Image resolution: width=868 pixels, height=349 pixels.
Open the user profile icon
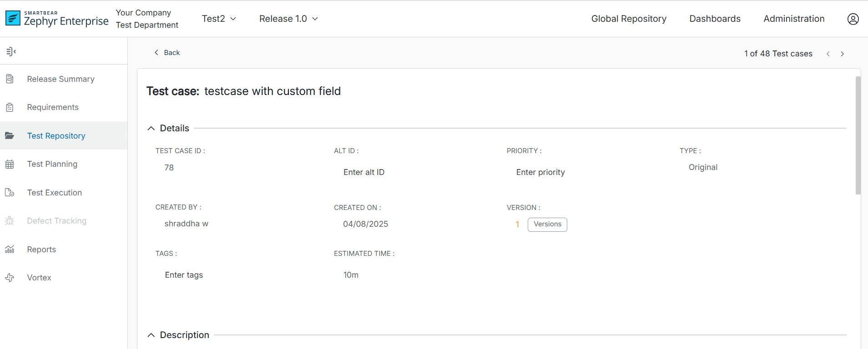(x=853, y=19)
